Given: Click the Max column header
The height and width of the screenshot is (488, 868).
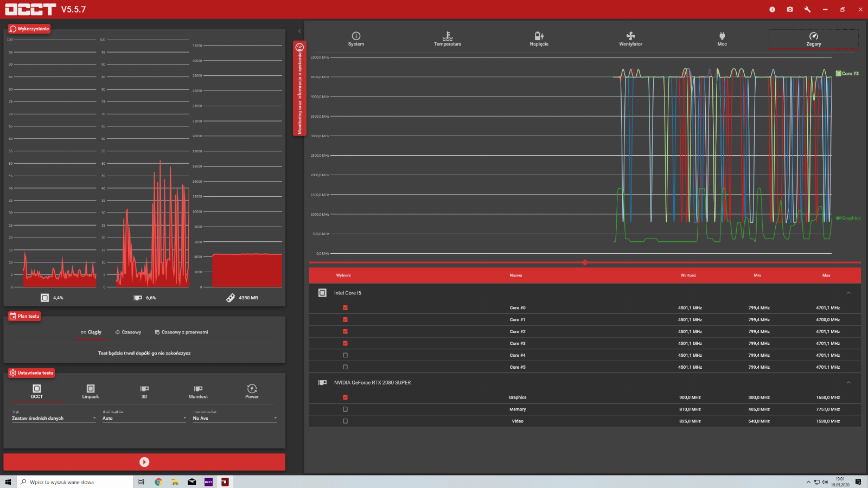Looking at the screenshot, I should (826, 275).
